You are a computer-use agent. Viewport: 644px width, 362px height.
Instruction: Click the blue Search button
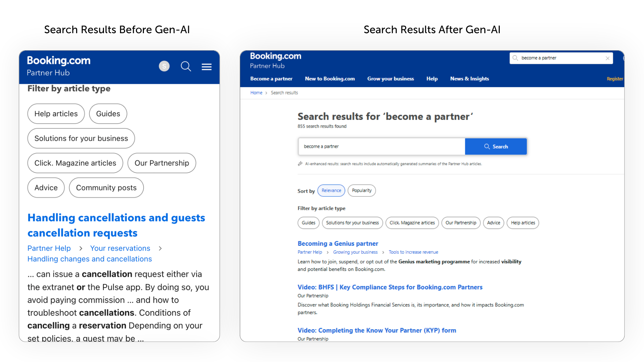[496, 146]
